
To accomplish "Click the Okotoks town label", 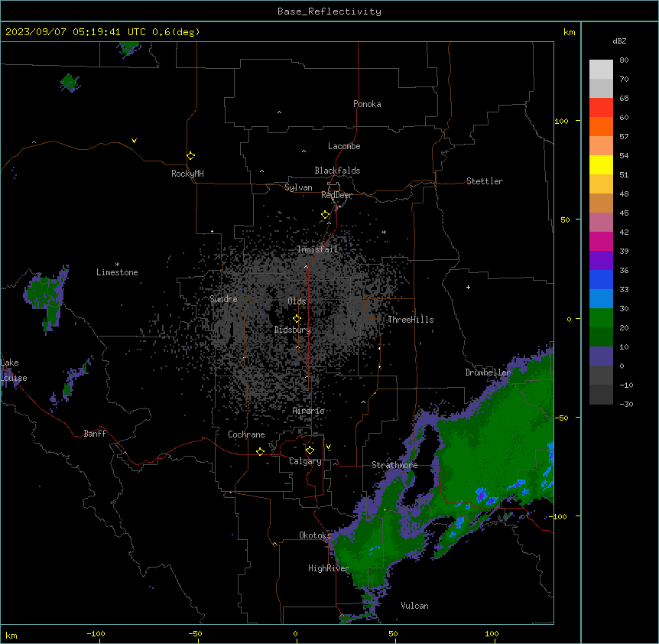I will coord(315,535).
